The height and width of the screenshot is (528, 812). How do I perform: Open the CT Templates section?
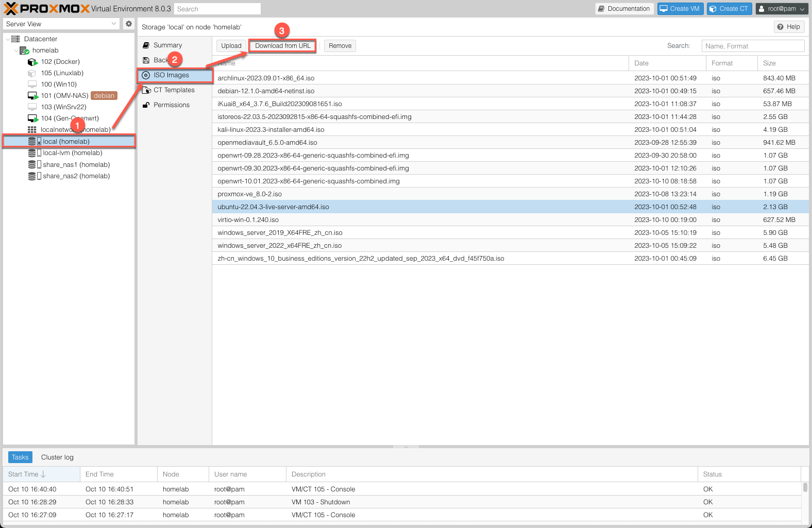[175, 90]
